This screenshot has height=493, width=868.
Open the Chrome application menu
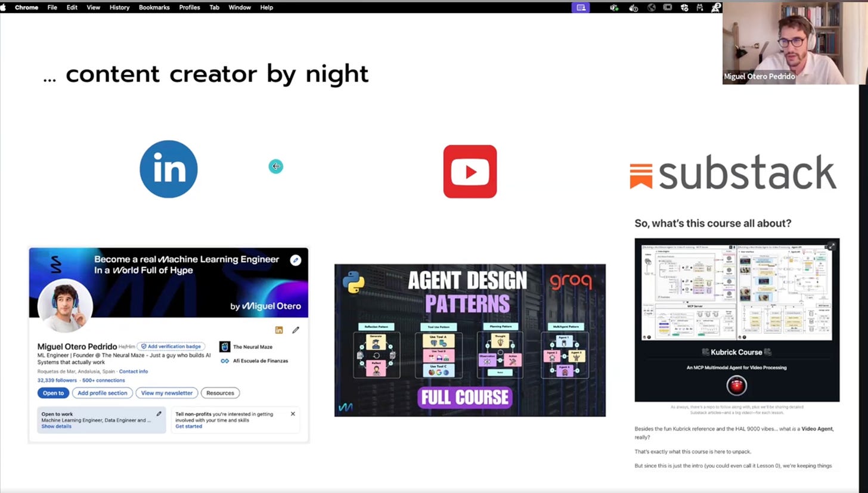click(x=26, y=7)
